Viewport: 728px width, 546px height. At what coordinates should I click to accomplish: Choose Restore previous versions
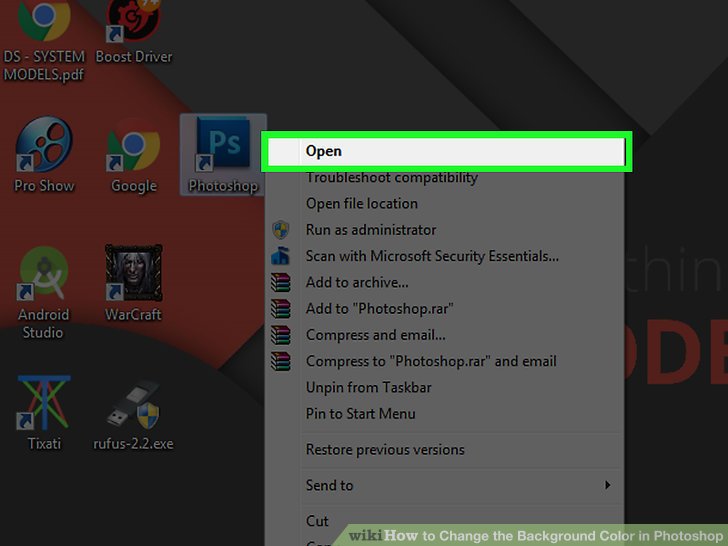click(445, 449)
